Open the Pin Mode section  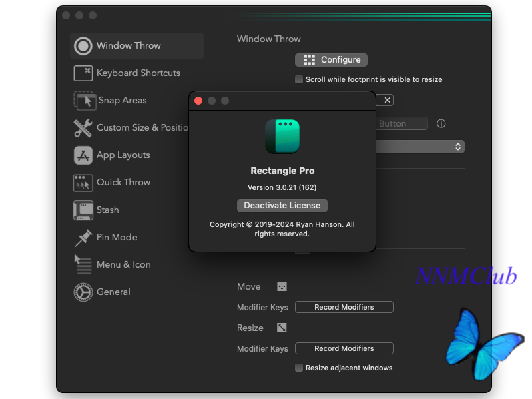click(117, 238)
